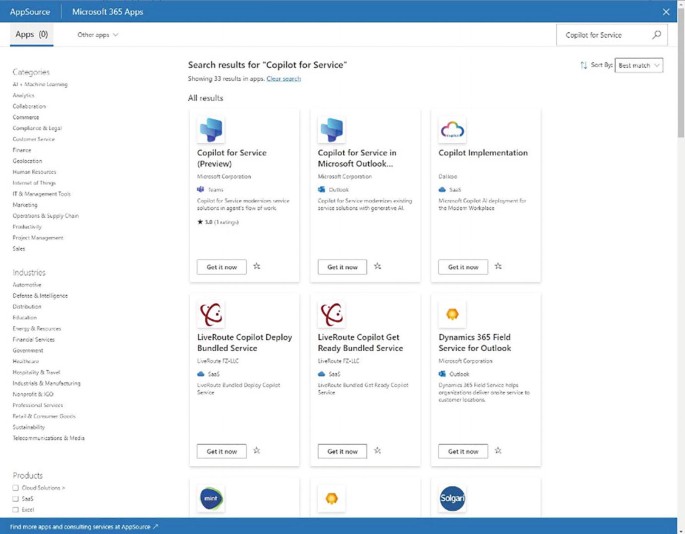Get Dynamics 365 Field Service for Outlook now
The width and height of the screenshot is (685, 534).
tap(463, 451)
